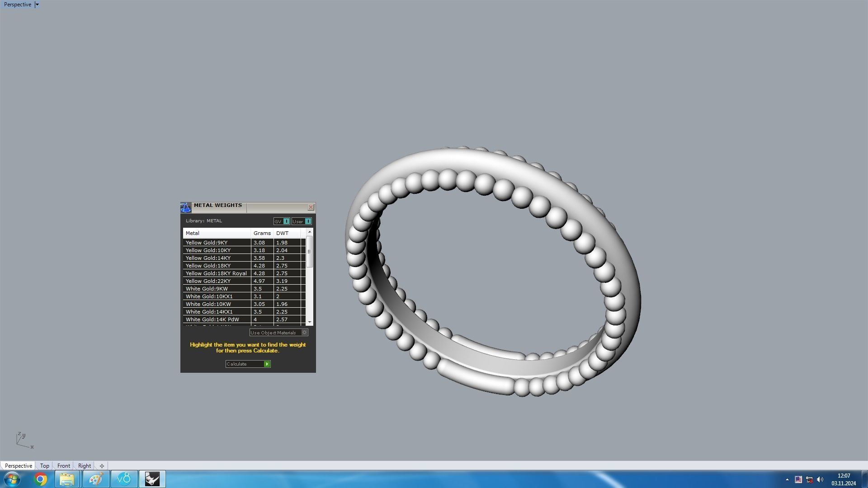Switch to the Top viewport tab

pyautogui.click(x=44, y=466)
